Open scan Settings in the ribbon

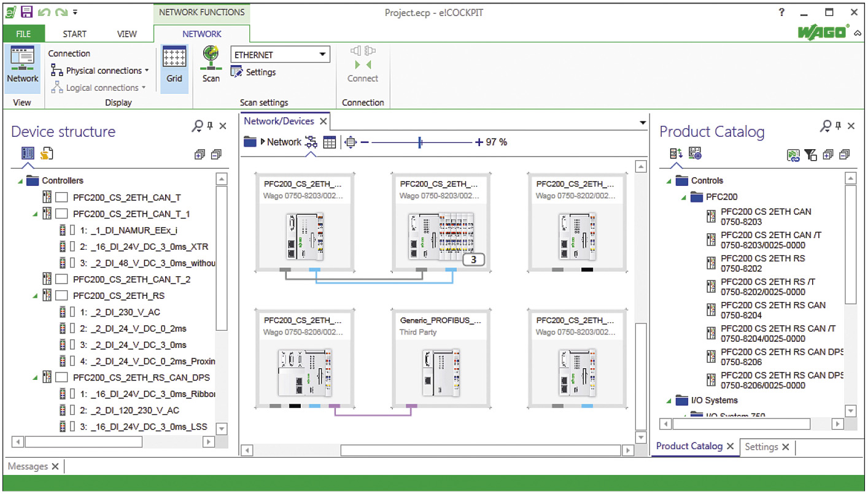(253, 72)
